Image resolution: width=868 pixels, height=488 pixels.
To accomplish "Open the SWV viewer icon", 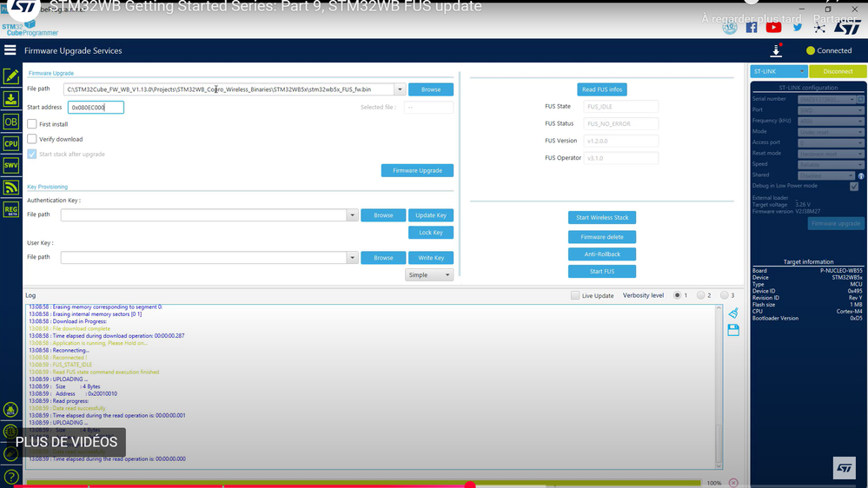I will point(11,166).
